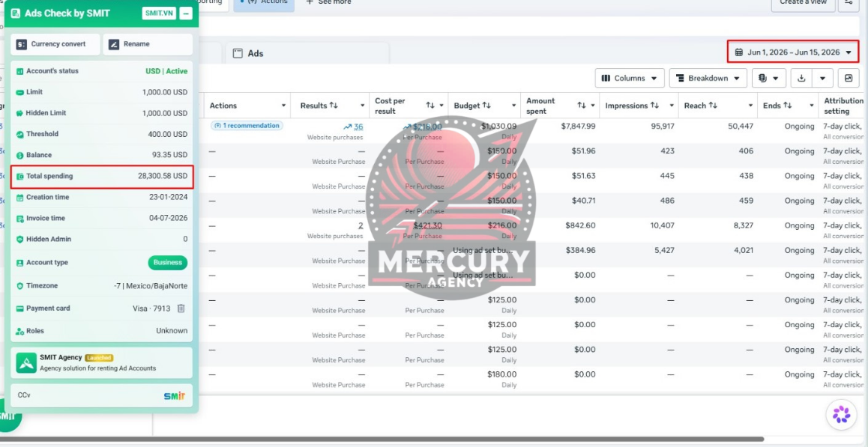This screenshot has width=868, height=447.
Task: Open the charts view icon button
Action: coord(849,78)
